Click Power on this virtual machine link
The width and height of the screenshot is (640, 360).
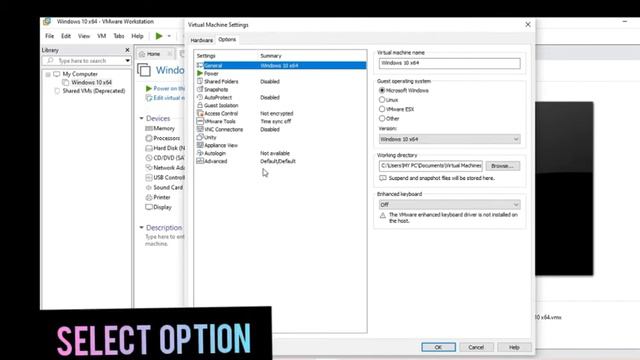169,88
